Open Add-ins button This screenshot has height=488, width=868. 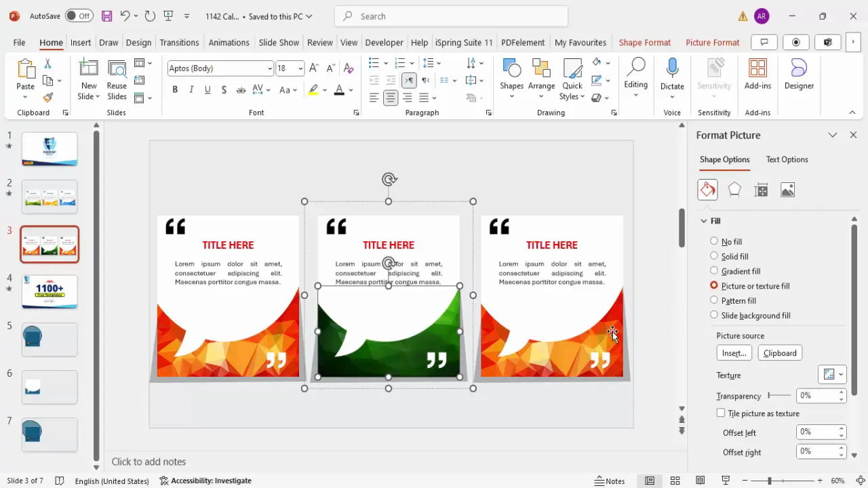tap(757, 75)
